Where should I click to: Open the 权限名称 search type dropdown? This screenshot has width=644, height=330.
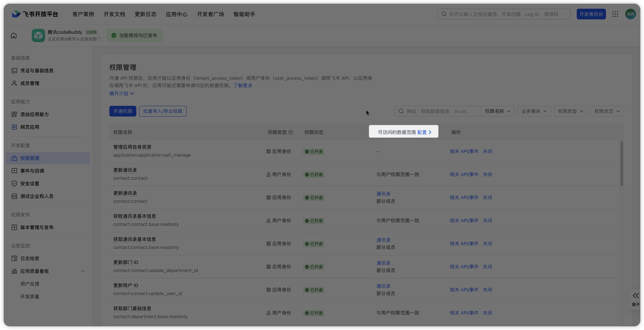click(497, 111)
